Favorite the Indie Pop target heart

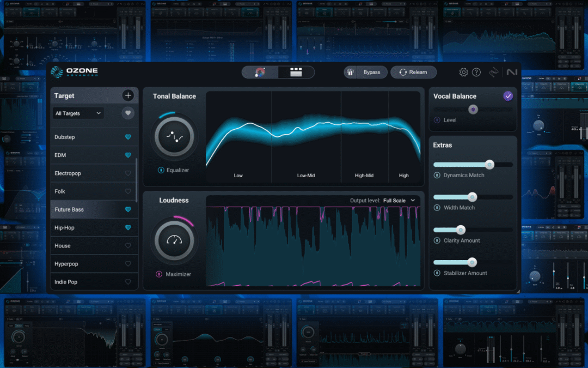128,282
